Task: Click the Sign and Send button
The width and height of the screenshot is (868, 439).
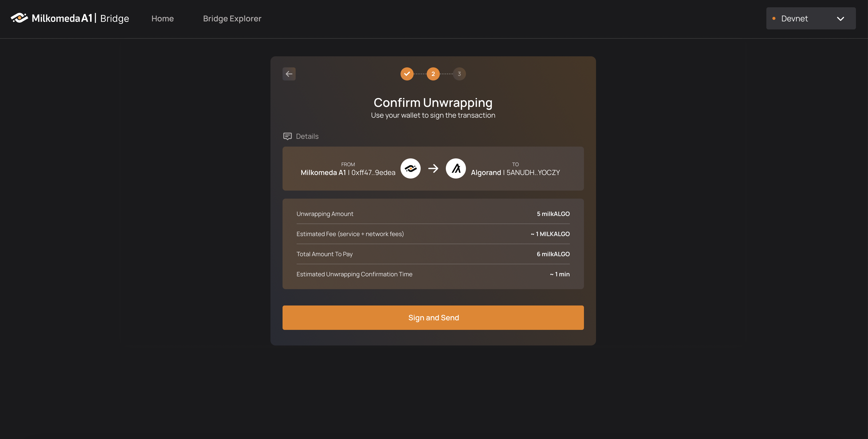Action: 433,318
